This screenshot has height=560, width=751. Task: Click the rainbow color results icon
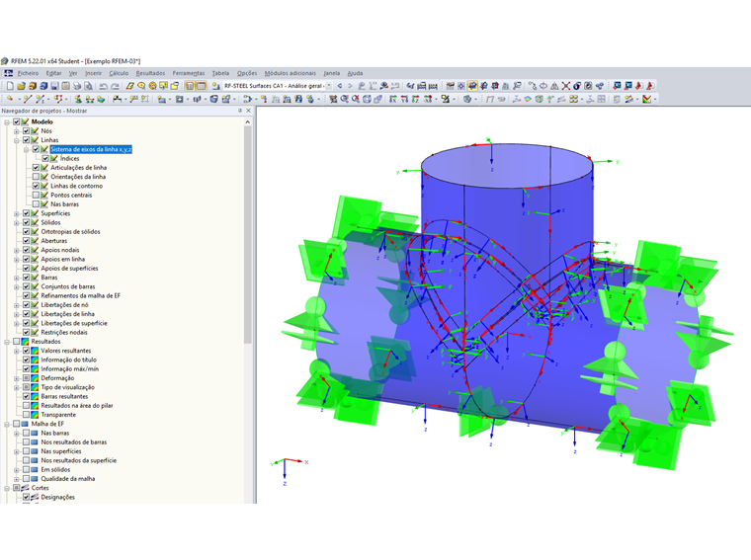click(646, 99)
